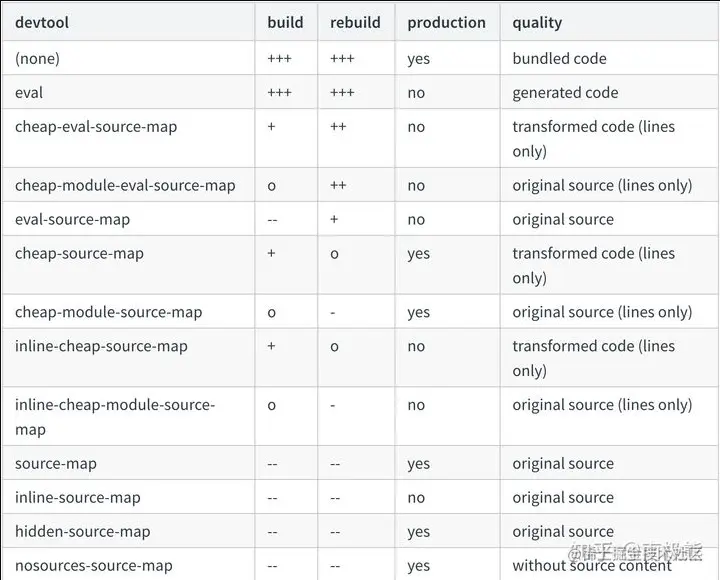Select the cheap-module-eval-source-map cell
720x580 pixels.
coord(125,185)
